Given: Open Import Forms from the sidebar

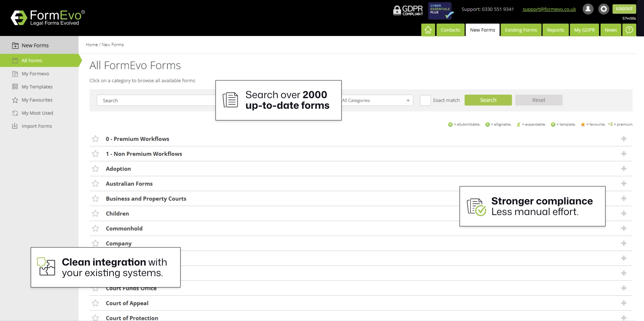Looking at the screenshot, I should pos(36,126).
